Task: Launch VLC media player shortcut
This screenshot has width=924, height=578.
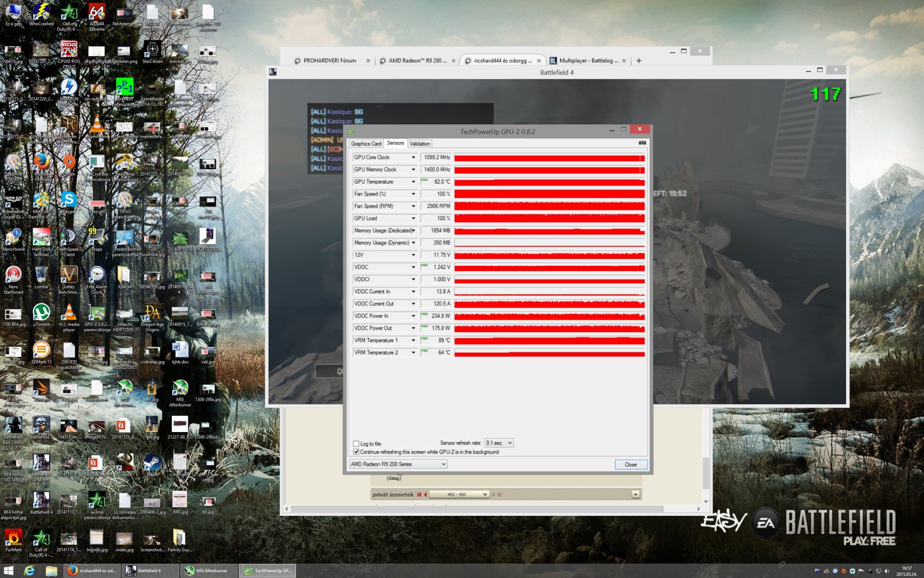Action: 69,317
